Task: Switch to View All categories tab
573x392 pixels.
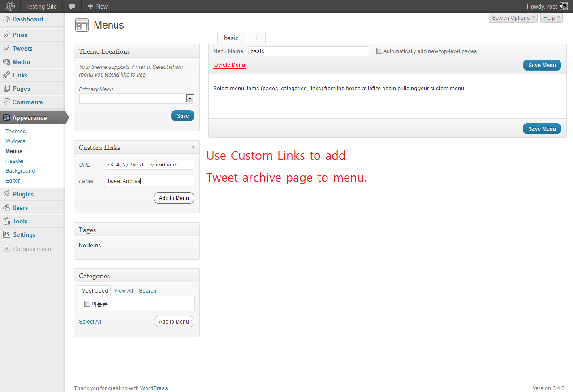Action: [x=123, y=291]
